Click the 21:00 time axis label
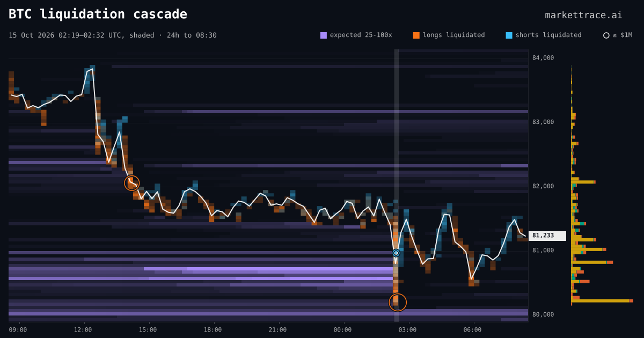 pos(277,330)
